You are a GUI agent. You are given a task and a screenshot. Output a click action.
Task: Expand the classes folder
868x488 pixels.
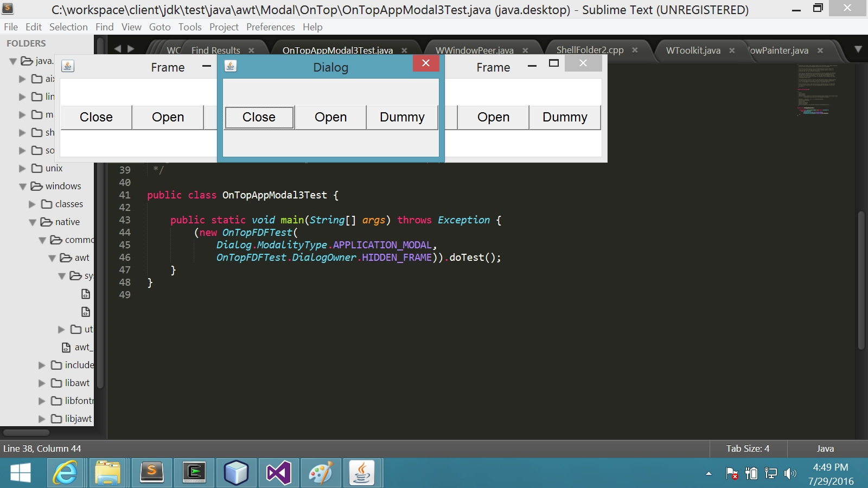[x=32, y=204]
